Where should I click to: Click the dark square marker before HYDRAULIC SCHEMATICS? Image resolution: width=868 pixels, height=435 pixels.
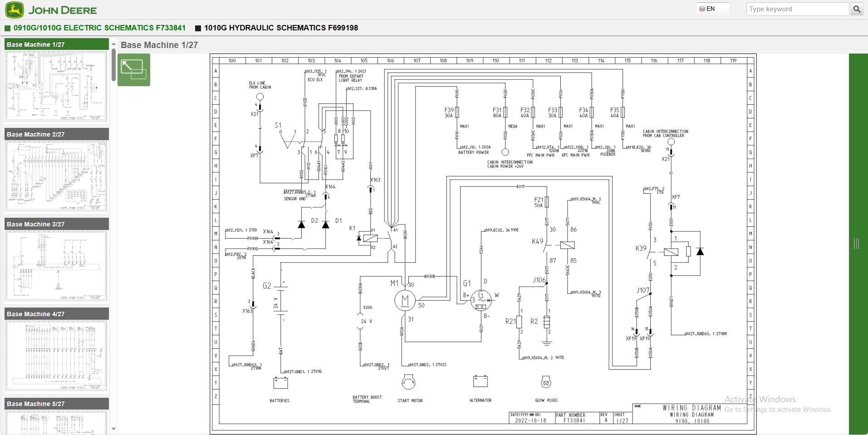(x=198, y=28)
